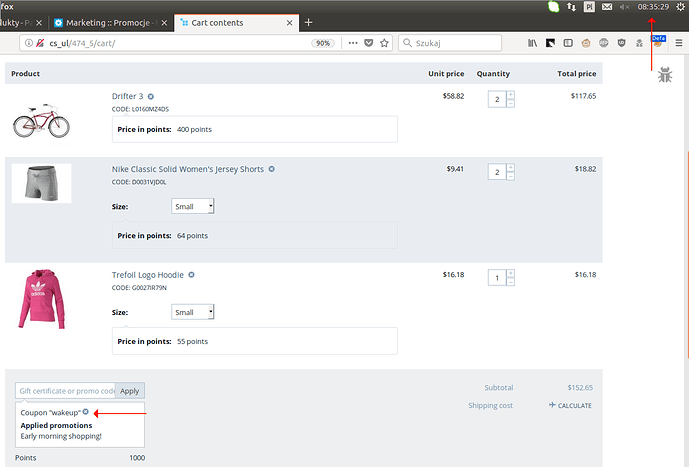689x467 pixels.
Task: Close the Marketing Promocje tab
Action: [164, 23]
